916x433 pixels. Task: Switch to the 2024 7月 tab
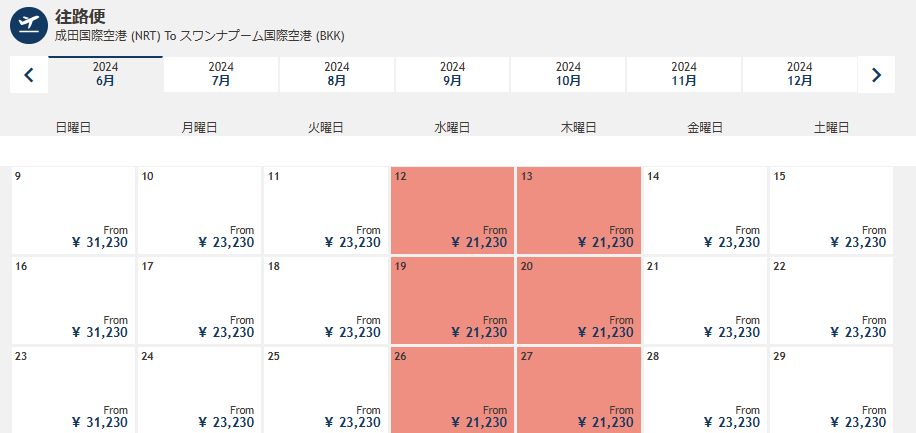coord(221,75)
